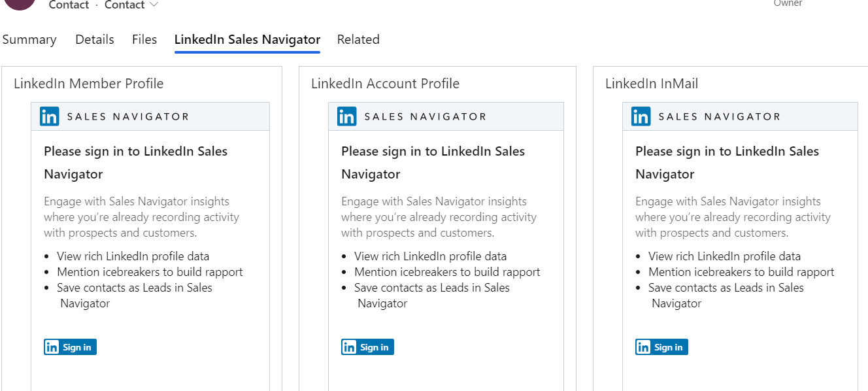Screen dimensions: 868x391
Task: Click the LinkedIn InMail section title
Action: (x=652, y=84)
